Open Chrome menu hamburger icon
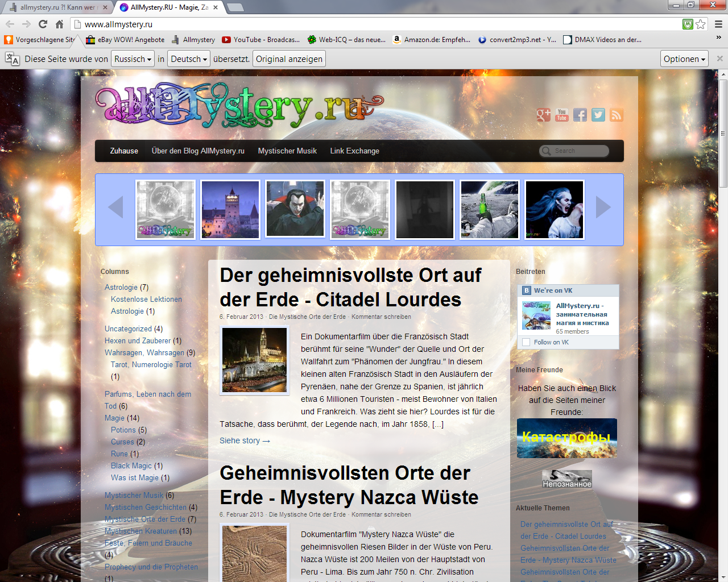 (x=718, y=24)
